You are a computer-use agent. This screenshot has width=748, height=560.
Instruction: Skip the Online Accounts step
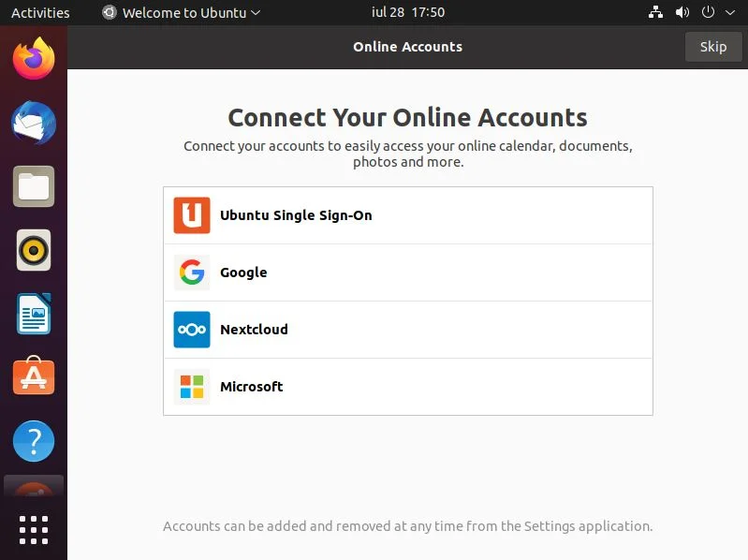713,47
